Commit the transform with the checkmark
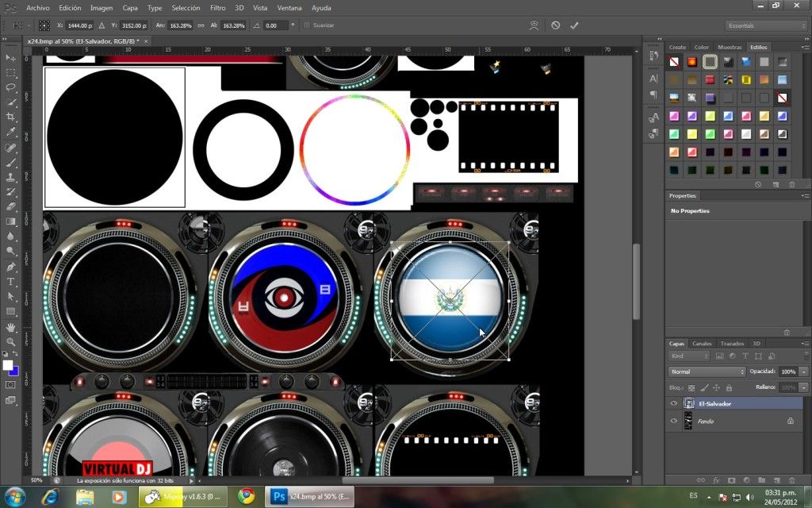The height and width of the screenshot is (508, 812). point(574,25)
